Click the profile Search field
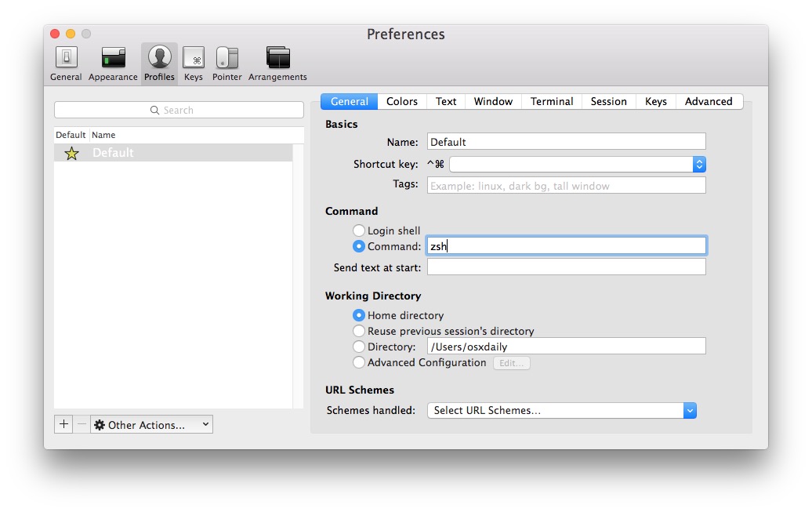812x512 pixels. coord(179,110)
